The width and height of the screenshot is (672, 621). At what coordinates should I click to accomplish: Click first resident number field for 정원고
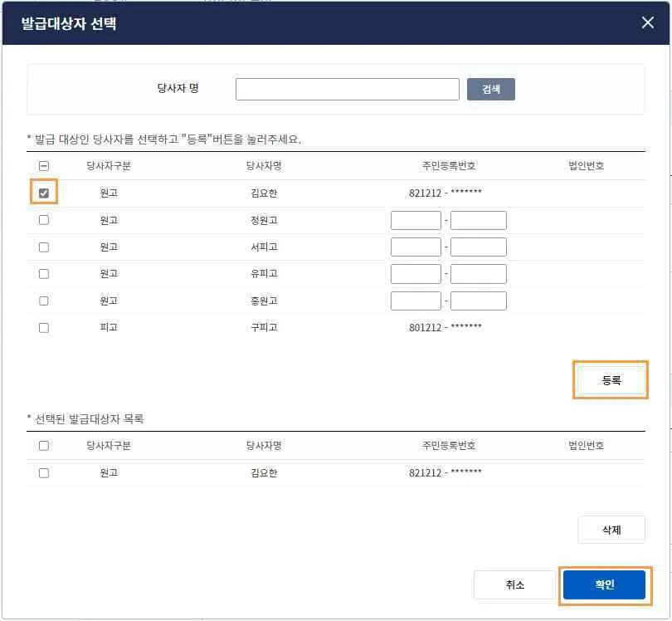pyautogui.click(x=416, y=221)
